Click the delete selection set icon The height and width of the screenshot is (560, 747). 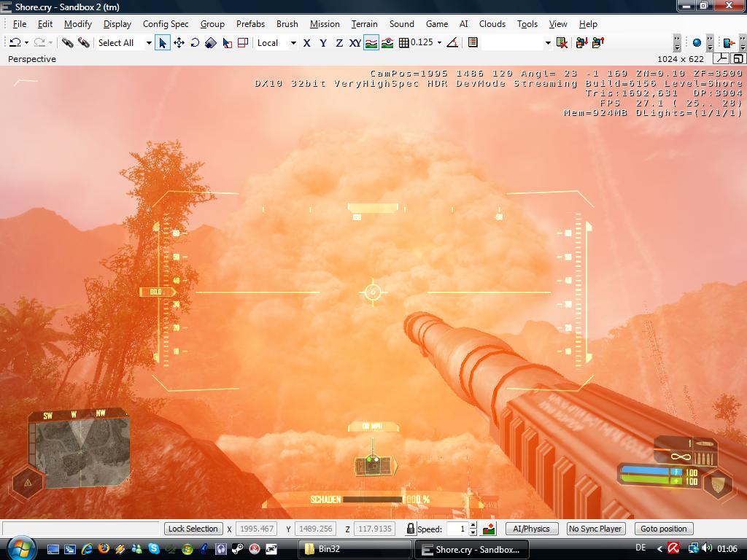tap(562, 43)
